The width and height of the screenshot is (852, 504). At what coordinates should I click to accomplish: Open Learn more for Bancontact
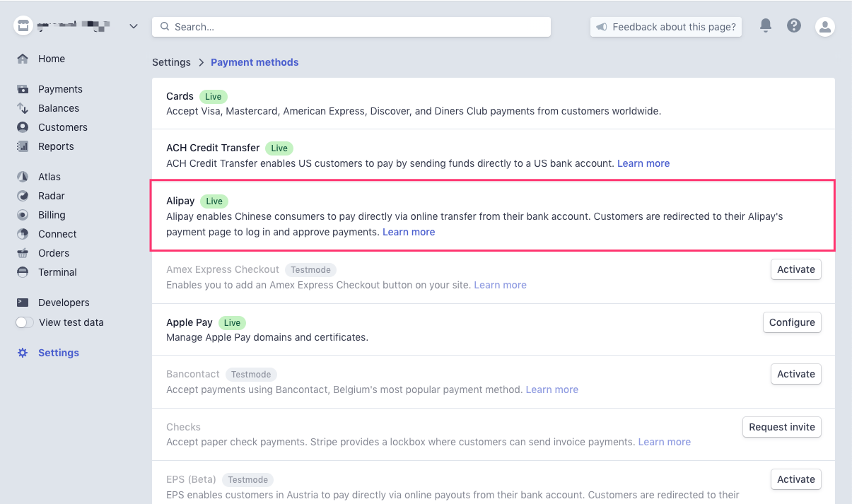[552, 389]
